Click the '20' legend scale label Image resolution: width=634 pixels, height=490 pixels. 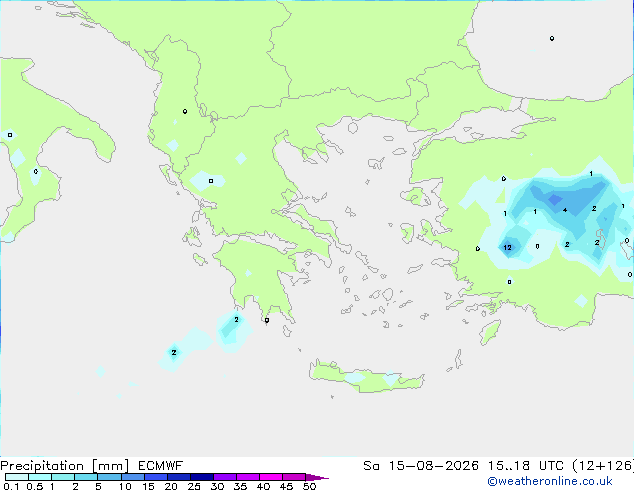click(171, 486)
